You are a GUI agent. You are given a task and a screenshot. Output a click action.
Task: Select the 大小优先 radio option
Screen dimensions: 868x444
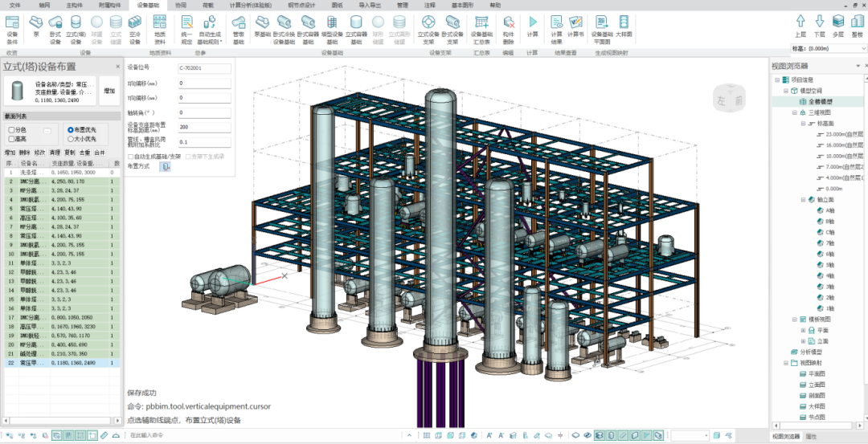[x=71, y=139]
